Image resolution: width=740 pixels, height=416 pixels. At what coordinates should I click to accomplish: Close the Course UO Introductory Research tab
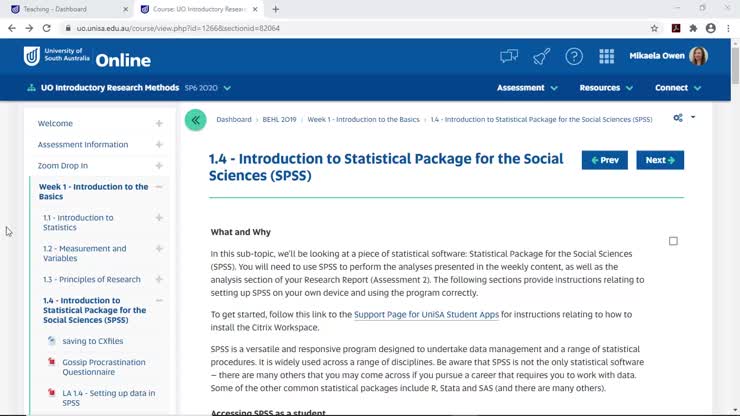pyautogui.click(x=255, y=9)
